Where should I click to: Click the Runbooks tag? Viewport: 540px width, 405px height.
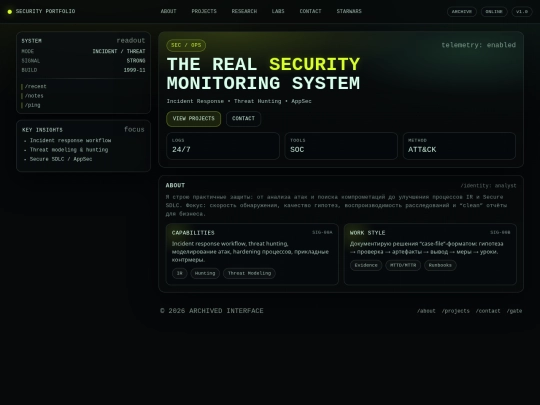click(440, 266)
